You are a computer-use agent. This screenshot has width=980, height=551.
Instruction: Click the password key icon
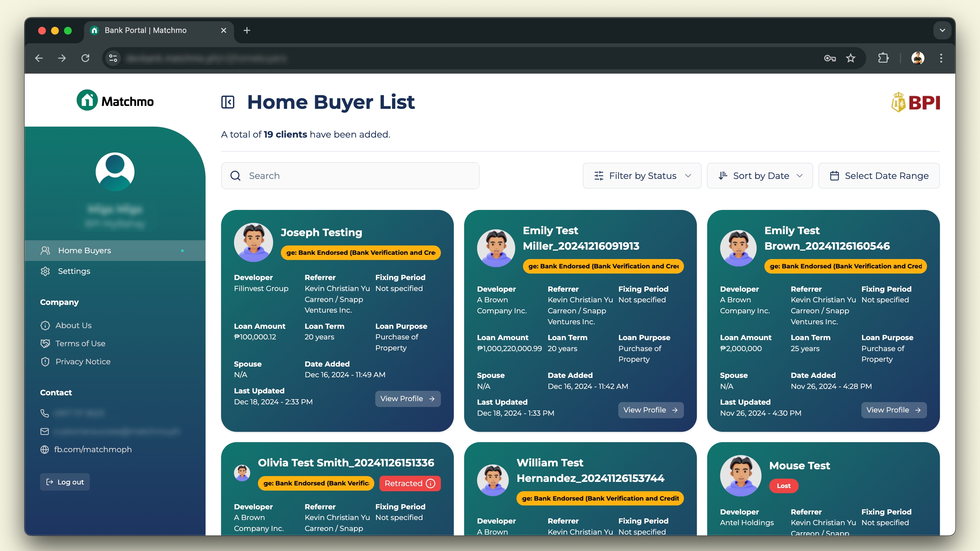click(829, 58)
